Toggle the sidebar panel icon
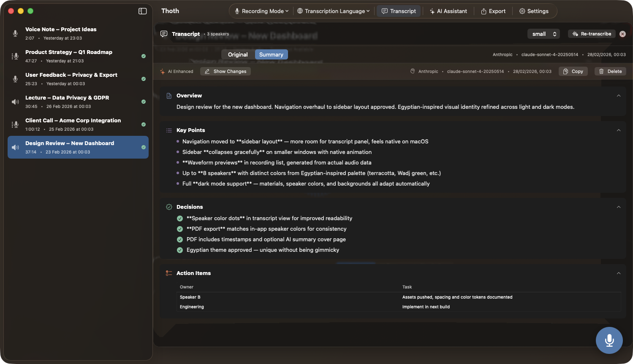The height and width of the screenshot is (364, 633). point(142,11)
